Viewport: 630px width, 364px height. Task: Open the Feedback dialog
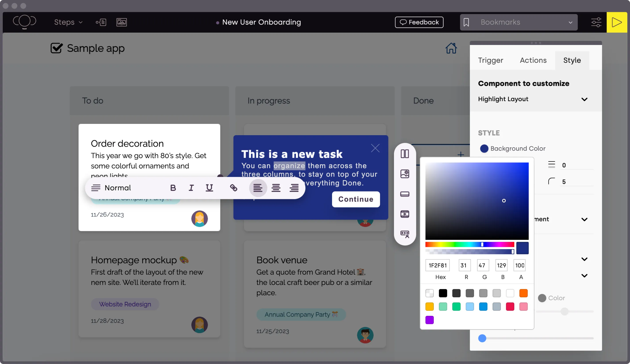419,22
